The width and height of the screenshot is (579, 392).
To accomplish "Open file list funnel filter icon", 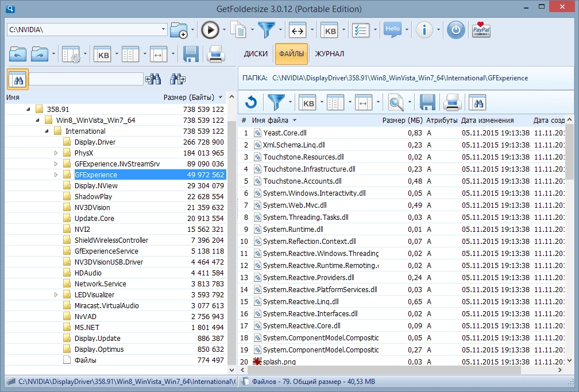I will point(276,102).
